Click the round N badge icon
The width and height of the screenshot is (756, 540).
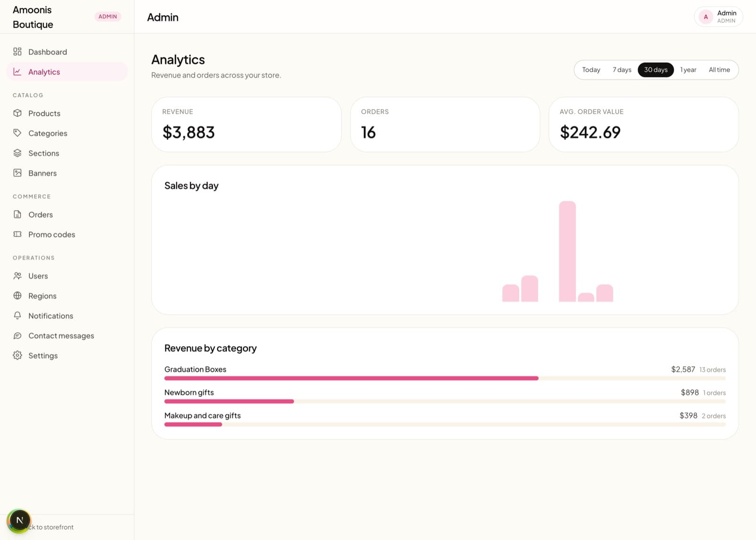click(x=19, y=521)
